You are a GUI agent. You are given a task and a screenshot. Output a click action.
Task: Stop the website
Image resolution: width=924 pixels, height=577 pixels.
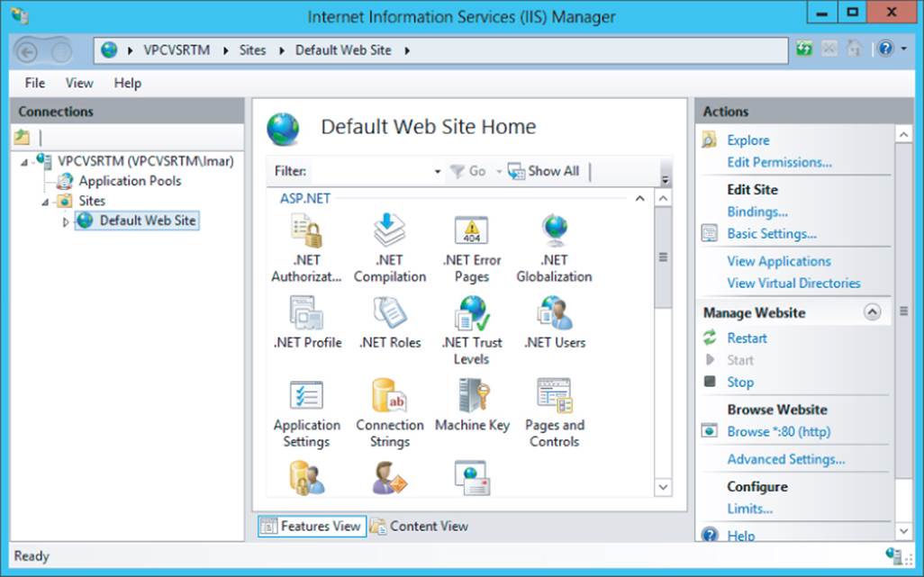coord(740,382)
